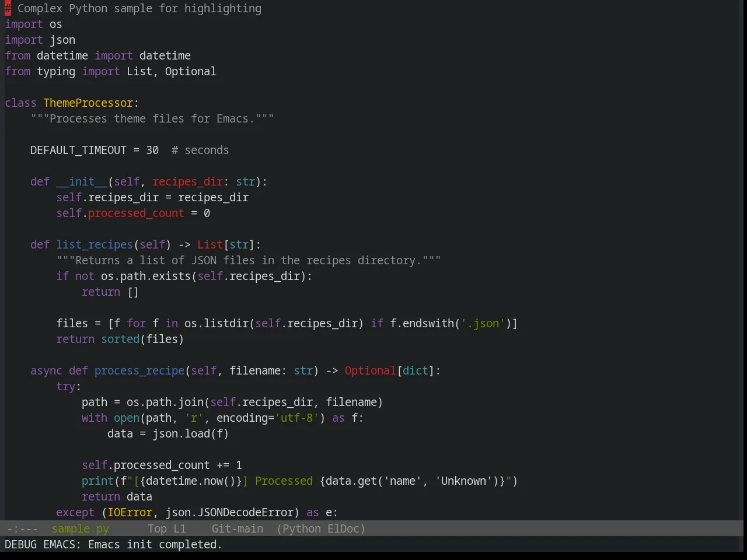Viewport: 747px width, 560px height.
Task: Click 'Optional' return type annotation
Action: [370, 370]
